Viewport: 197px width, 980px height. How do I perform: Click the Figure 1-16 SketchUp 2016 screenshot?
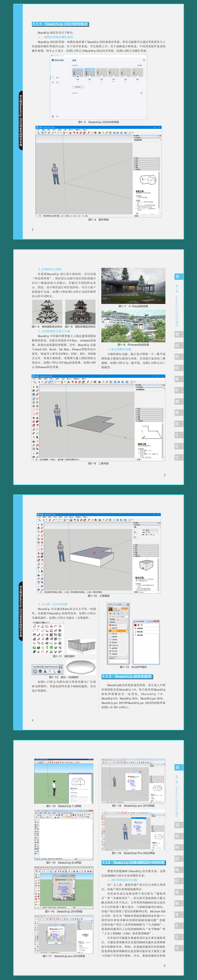pos(64,888)
